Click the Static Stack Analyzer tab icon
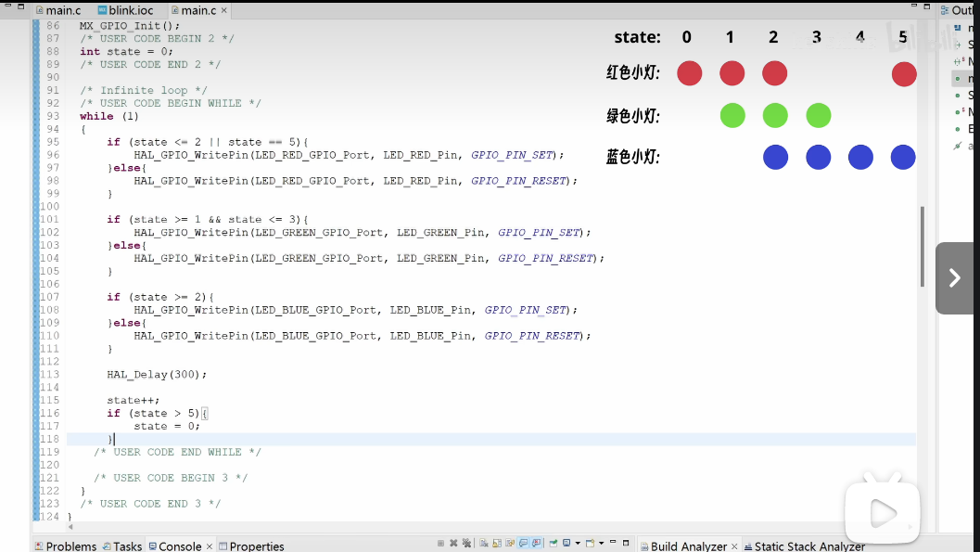 748,546
